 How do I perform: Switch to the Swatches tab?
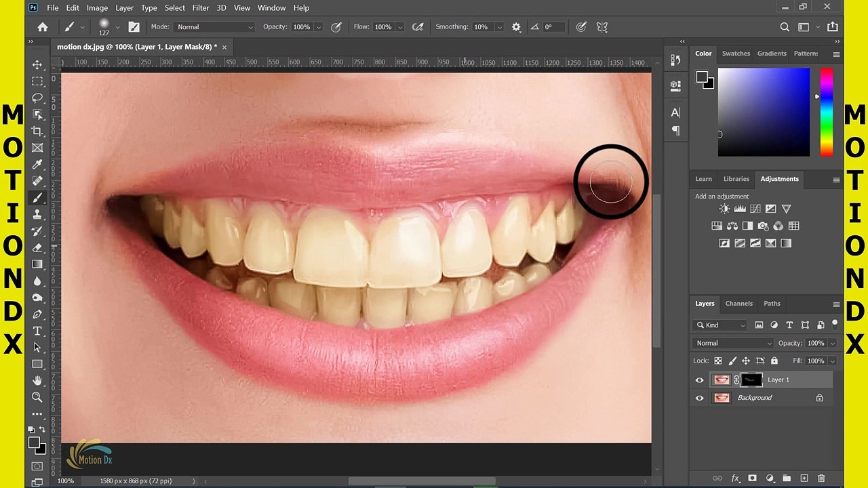point(736,54)
